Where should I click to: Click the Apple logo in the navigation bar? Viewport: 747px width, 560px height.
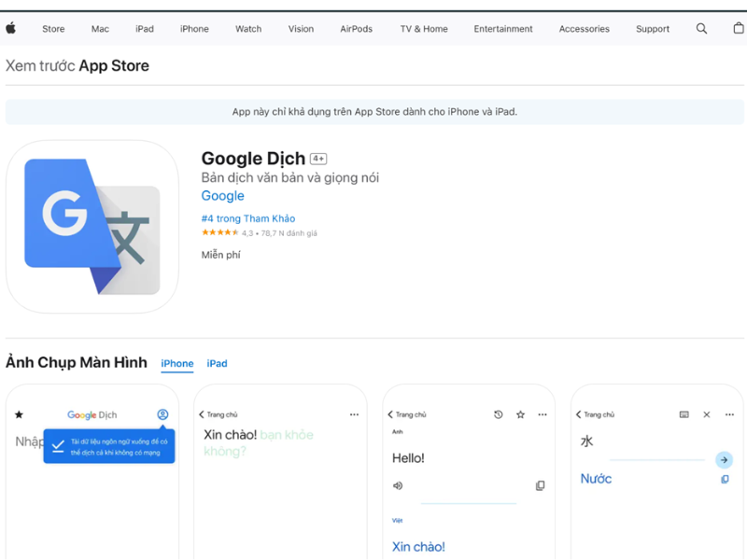coord(10,28)
